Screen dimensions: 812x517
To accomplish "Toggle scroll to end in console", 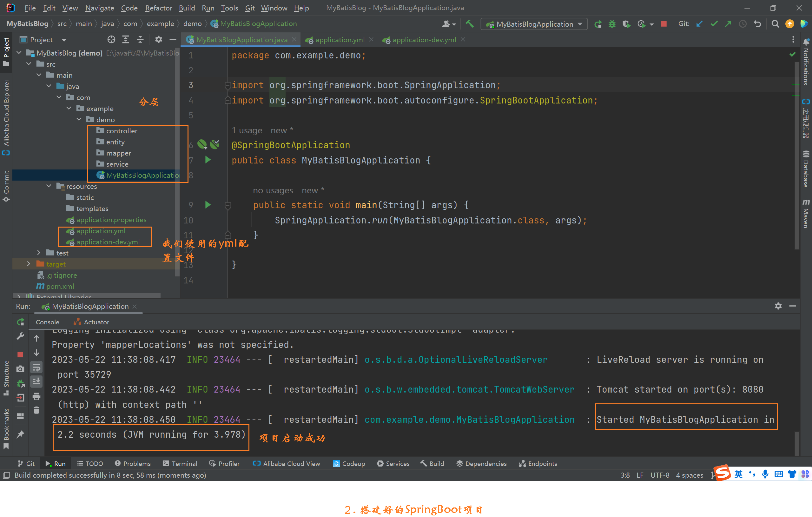I will point(36,381).
